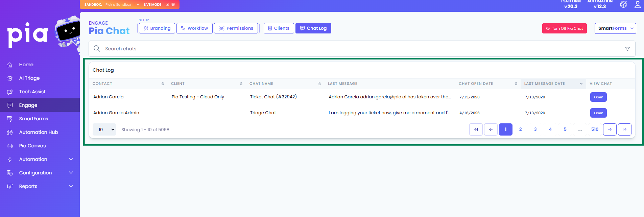The height and width of the screenshot is (217, 644).
Task: Click the package cube icon in header
Action: tap(623, 4)
